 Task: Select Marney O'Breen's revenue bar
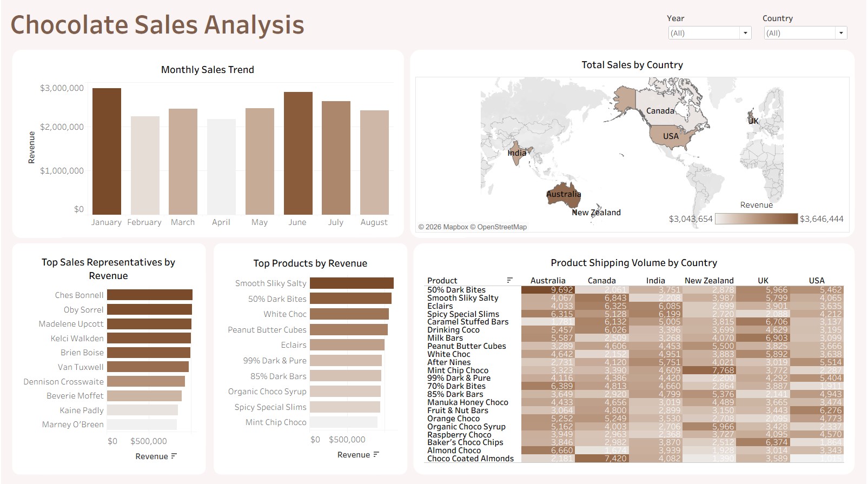click(x=142, y=425)
